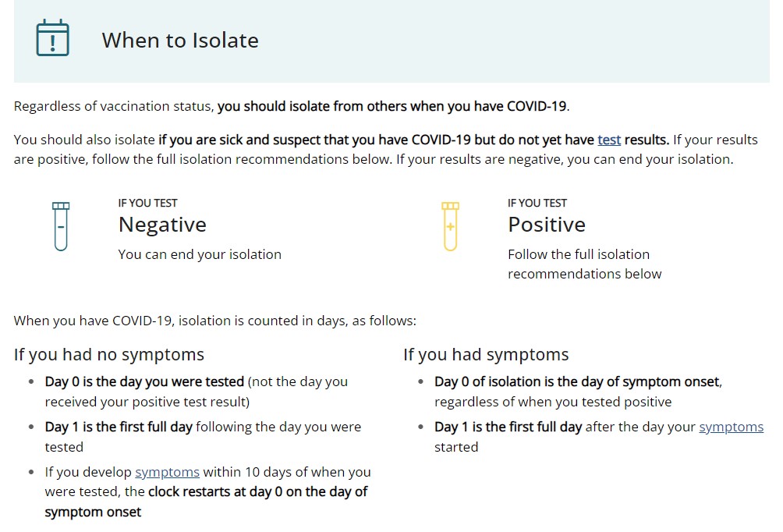This screenshot has height=532, width=783.
Task: Click the "Day 0 is the day you were tested" bullet
Action: [x=145, y=382]
